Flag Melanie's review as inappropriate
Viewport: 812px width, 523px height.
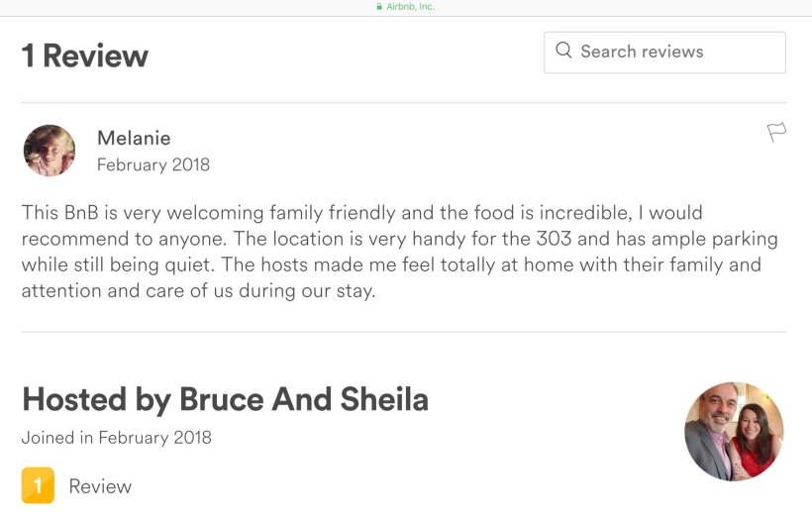tap(776, 132)
